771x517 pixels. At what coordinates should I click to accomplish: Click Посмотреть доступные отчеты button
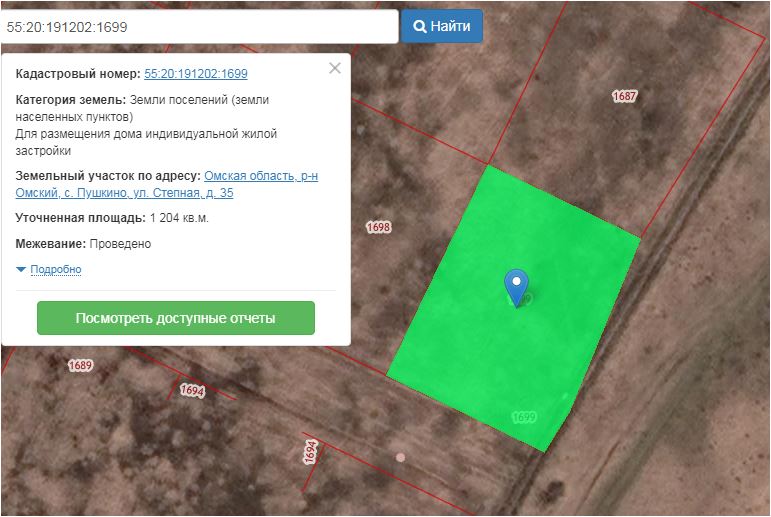pos(176,318)
